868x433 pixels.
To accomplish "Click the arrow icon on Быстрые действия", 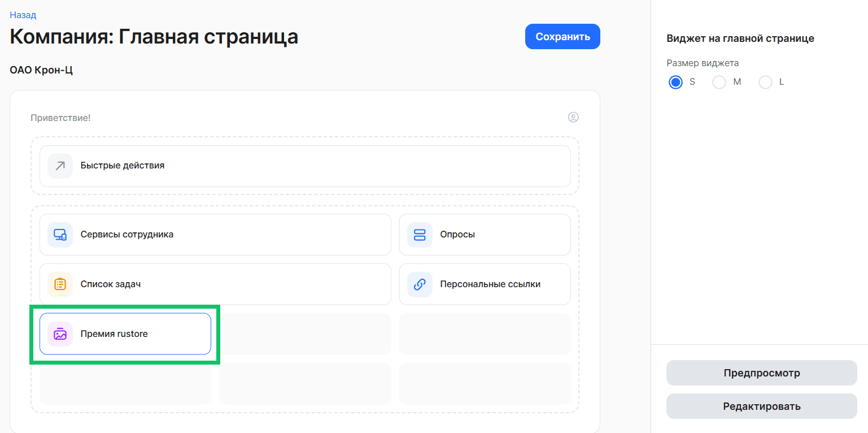I will (x=60, y=166).
